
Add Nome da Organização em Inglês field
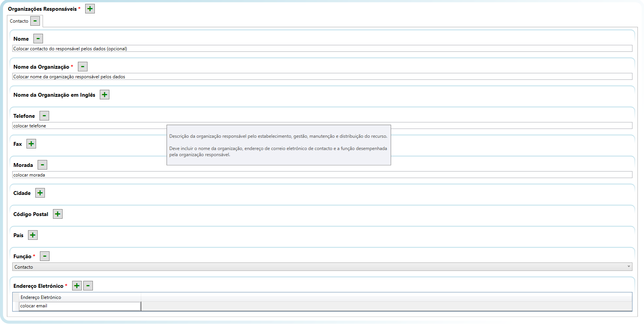point(104,95)
